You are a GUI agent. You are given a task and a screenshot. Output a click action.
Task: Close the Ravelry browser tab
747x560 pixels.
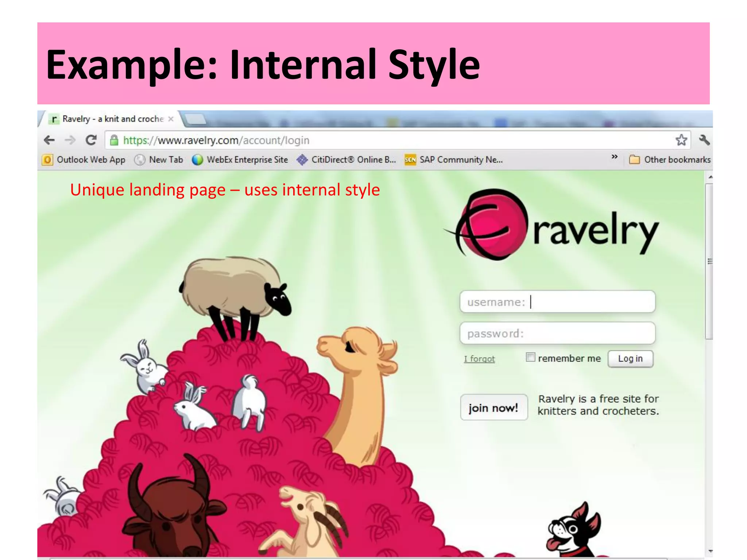coord(171,119)
